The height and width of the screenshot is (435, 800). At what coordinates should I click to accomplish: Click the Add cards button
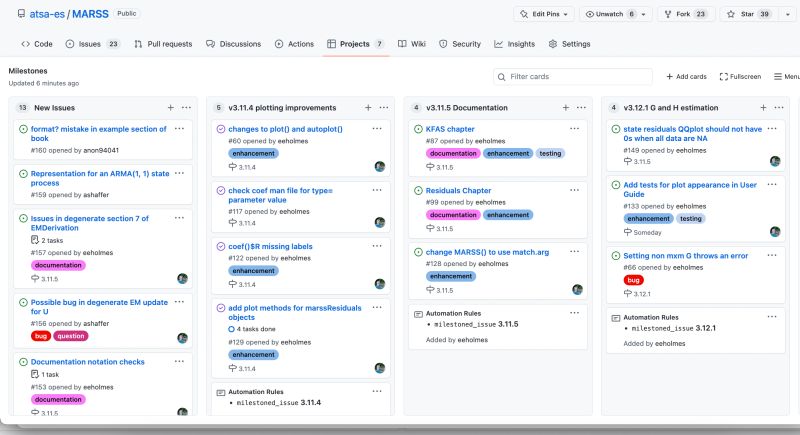coord(686,76)
